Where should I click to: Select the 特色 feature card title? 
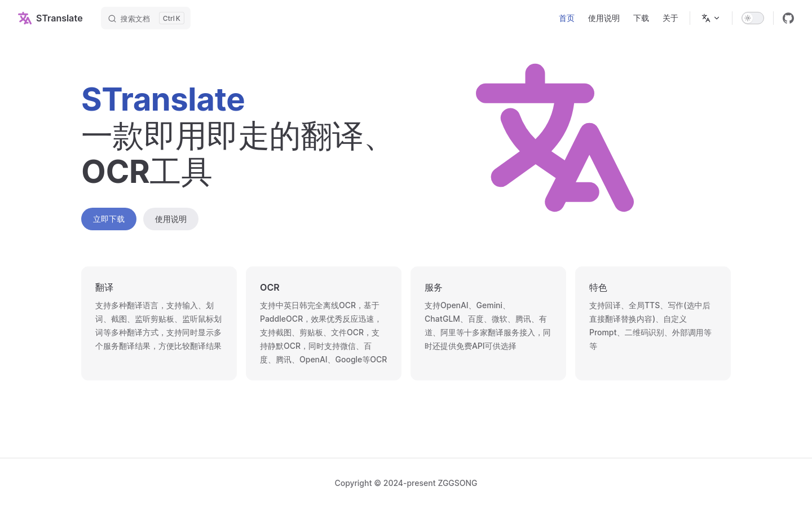coord(598,287)
